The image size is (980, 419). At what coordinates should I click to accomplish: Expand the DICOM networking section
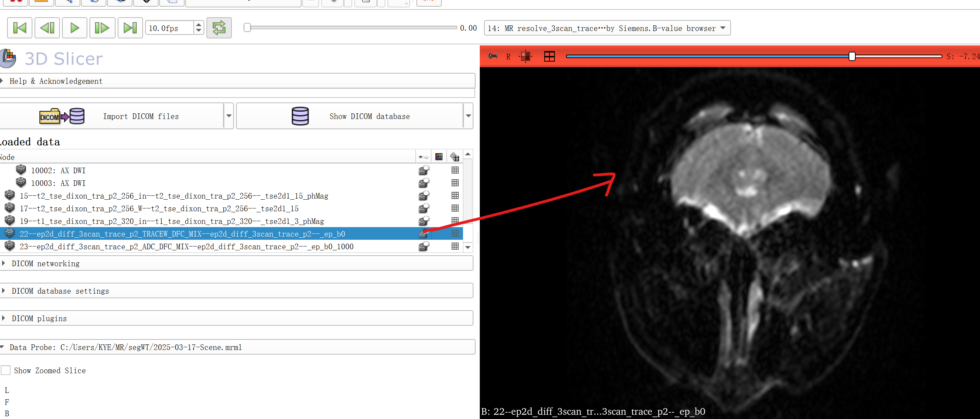[46, 263]
